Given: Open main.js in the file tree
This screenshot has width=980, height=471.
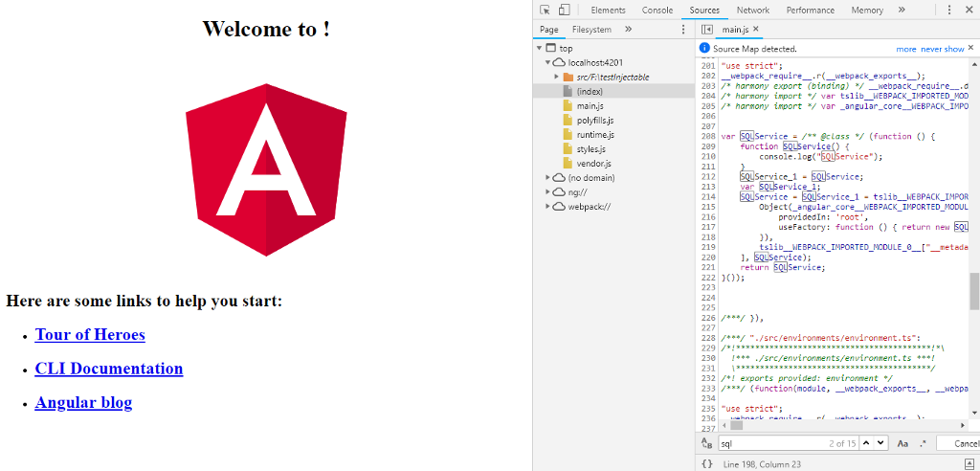Looking at the screenshot, I should 590,105.
